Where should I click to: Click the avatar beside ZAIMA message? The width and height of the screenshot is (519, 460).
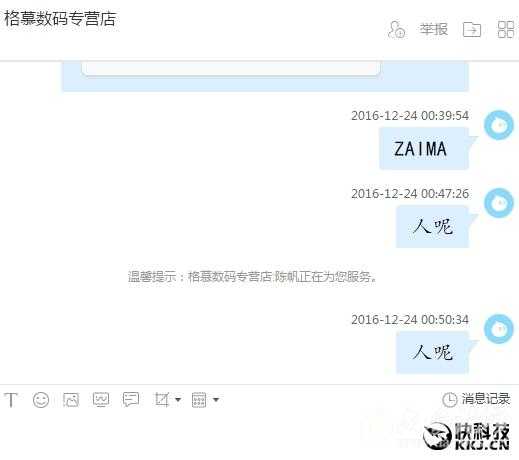(499, 125)
